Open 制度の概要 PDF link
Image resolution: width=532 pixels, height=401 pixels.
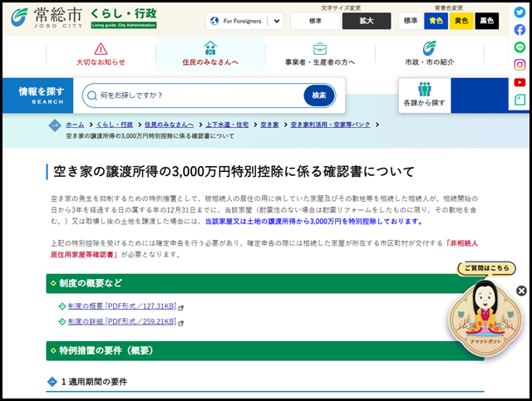[x=122, y=306]
